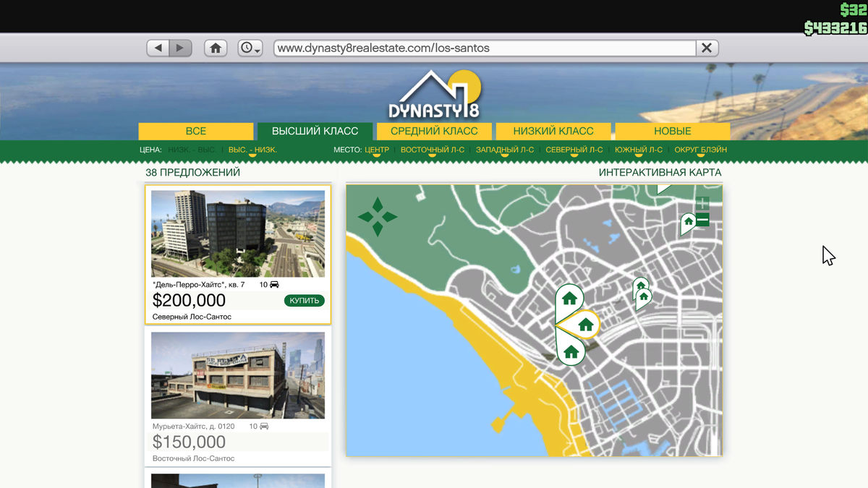Filter location by ЦЕНТР
The height and width of the screenshot is (488, 868).
[377, 150]
